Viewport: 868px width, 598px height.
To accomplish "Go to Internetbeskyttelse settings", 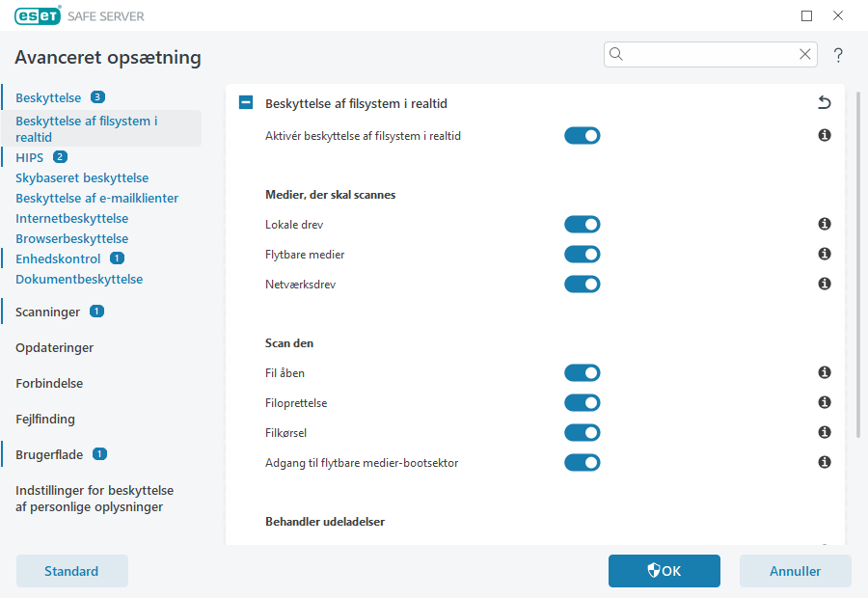I will click(71, 218).
